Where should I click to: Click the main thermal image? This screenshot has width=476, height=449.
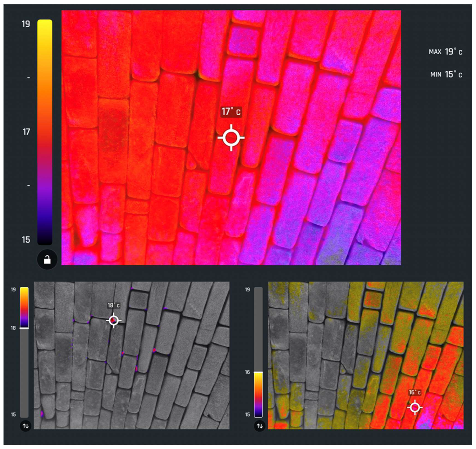point(231,138)
